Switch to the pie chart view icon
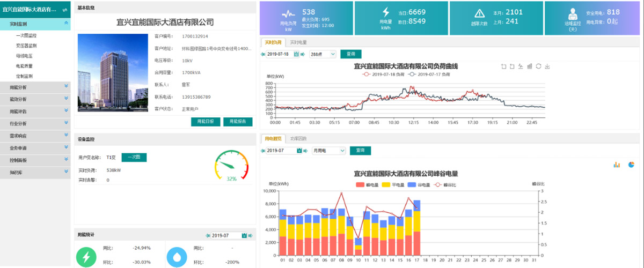 [x=631, y=165]
